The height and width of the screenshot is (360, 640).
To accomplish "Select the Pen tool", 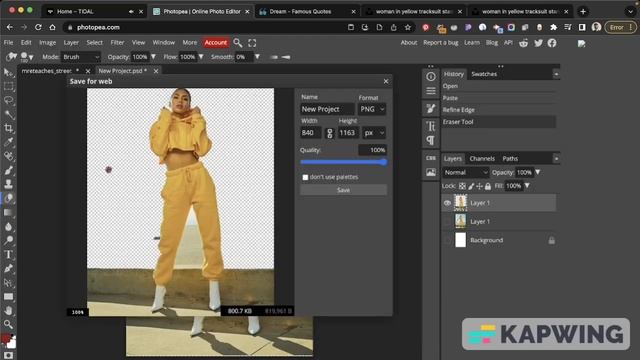I will [8, 269].
